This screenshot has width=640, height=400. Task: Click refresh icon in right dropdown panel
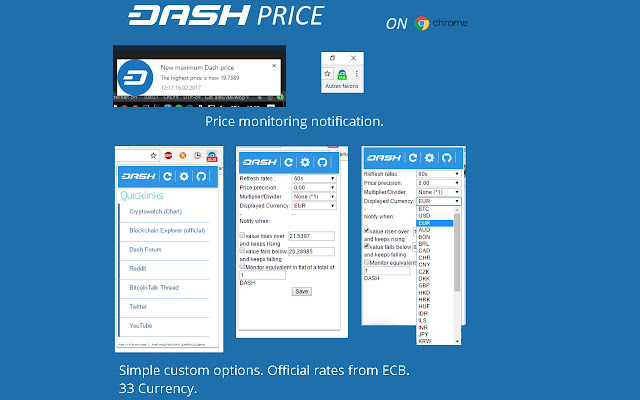[413, 158]
